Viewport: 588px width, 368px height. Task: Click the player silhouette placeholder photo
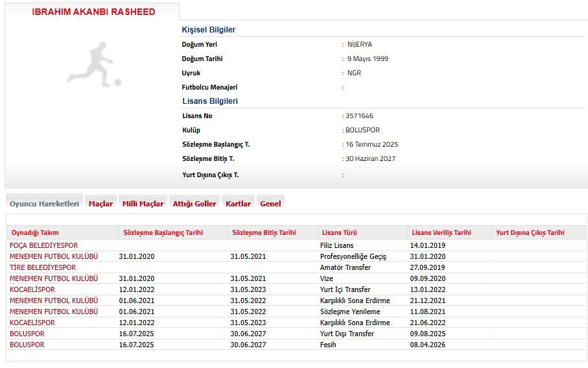pos(93,64)
